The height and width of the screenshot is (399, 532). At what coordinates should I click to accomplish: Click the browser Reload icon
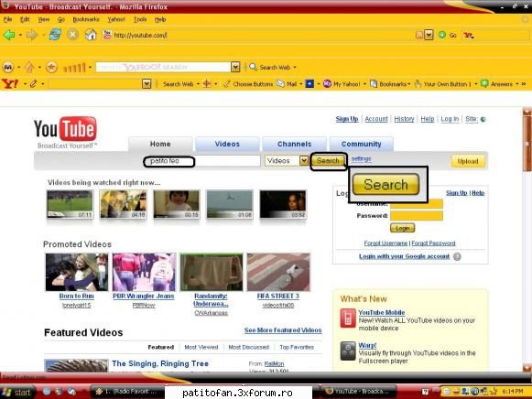[55, 35]
